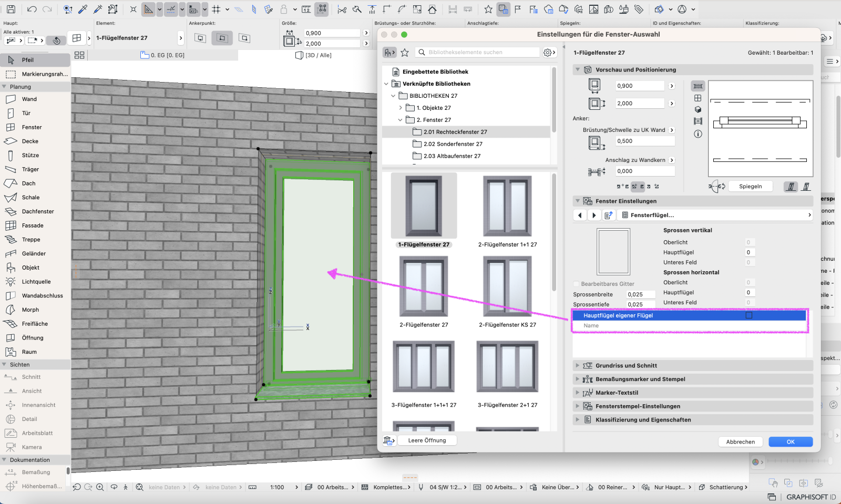Select the Eingebettete Bibliothek entry
The height and width of the screenshot is (504, 841).
tap(435, 71)
